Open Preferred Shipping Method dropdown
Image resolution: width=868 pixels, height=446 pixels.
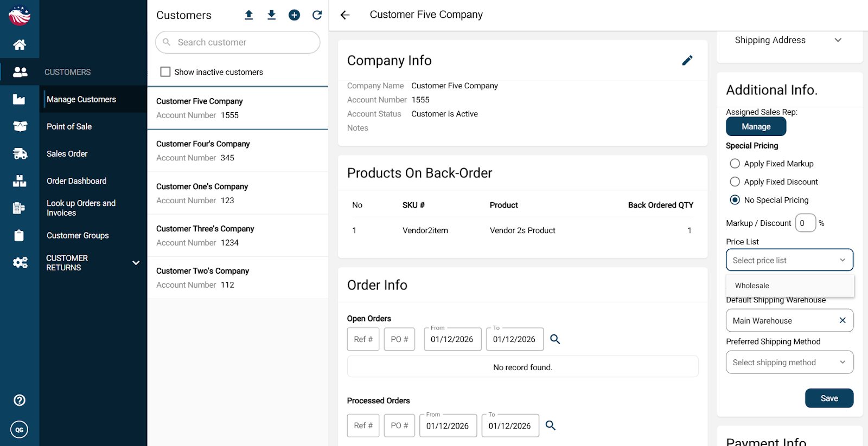pyautogui.click(x=789, y=363)
